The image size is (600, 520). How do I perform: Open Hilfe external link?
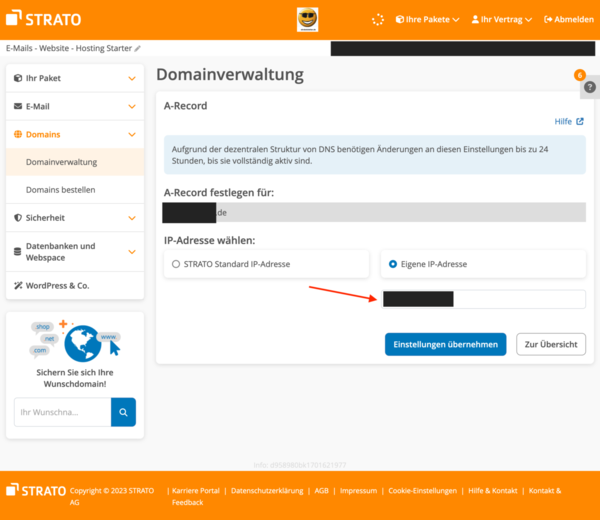click(x=569, y=121)
